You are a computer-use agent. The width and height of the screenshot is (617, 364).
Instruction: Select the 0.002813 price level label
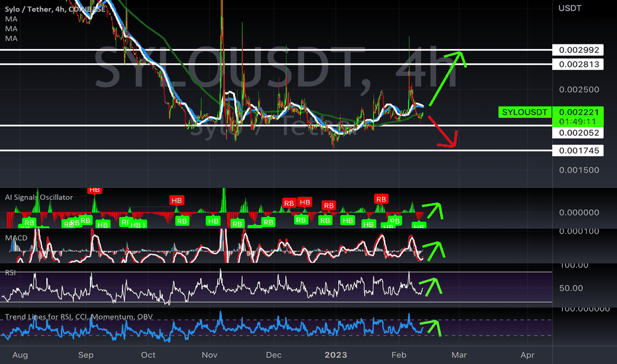(578, 64)
